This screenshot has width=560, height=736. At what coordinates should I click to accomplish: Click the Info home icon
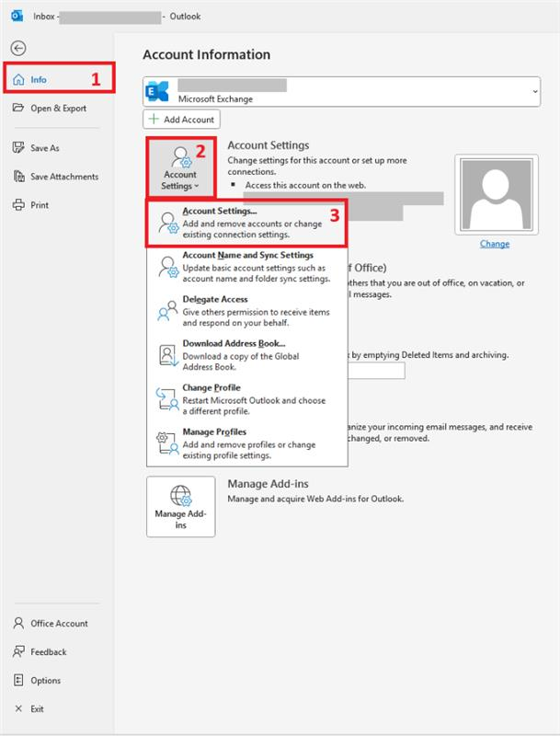[18, 79]
